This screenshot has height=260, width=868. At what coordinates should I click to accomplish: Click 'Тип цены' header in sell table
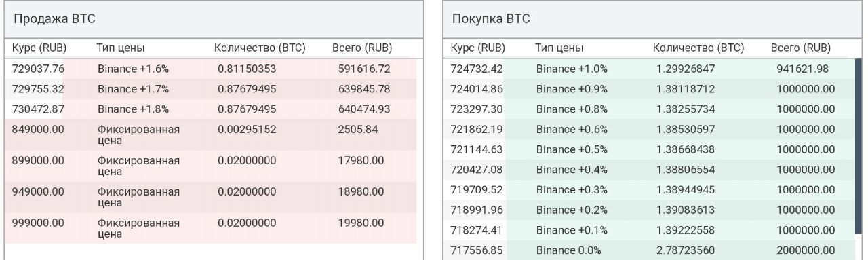(x=121, y=48)
